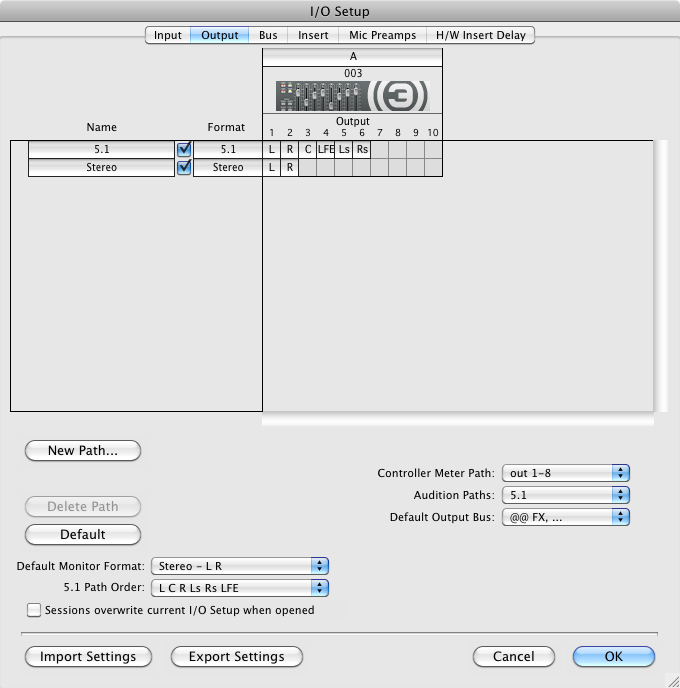Enable Sessions overwrite current I/O Setup

point(34,610)
